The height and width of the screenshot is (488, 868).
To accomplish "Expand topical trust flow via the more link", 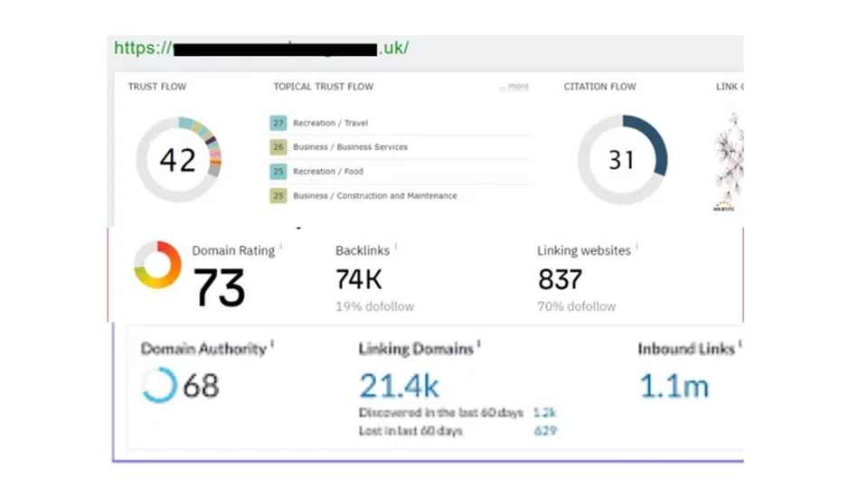I will point(514,87).
